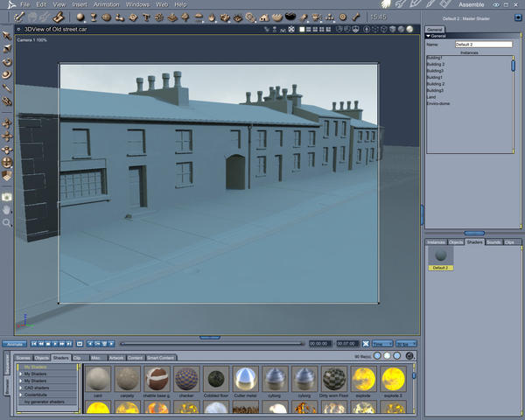Click the camera tool icon in left toolbar
This screenshot has height=420, width=525.
[x=7, y=198]
